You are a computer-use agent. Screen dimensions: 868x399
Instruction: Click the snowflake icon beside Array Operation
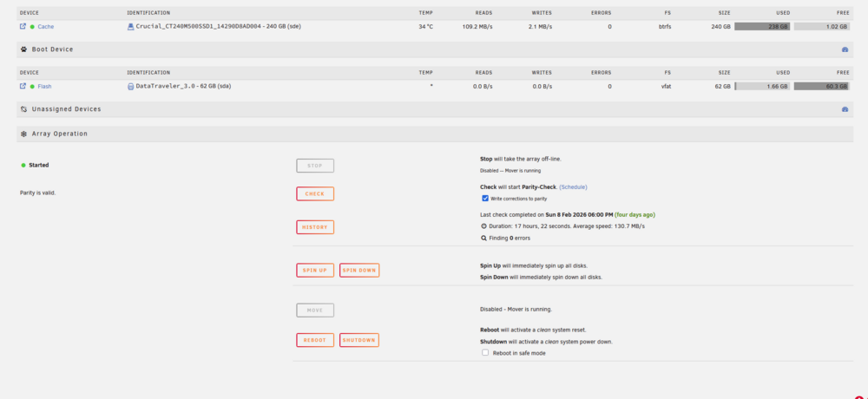pyautogui.click(x=23, y=134)
